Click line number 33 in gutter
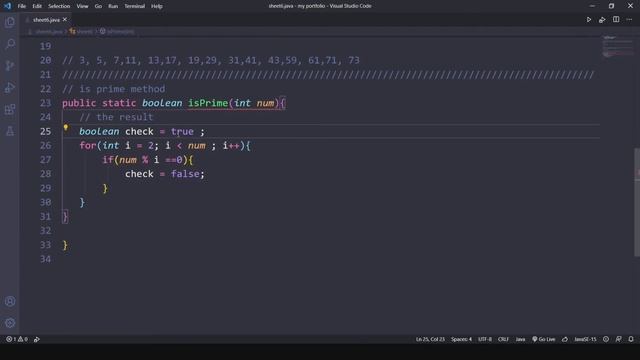This screenshot has width=640, height=360. (x=45, y=245)
